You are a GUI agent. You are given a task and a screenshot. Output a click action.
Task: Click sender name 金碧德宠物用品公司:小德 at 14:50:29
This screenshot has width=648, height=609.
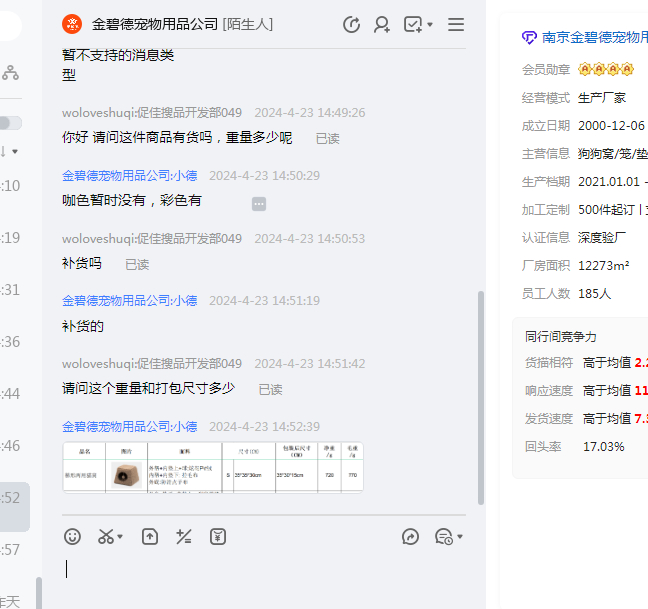pos(129,175)
